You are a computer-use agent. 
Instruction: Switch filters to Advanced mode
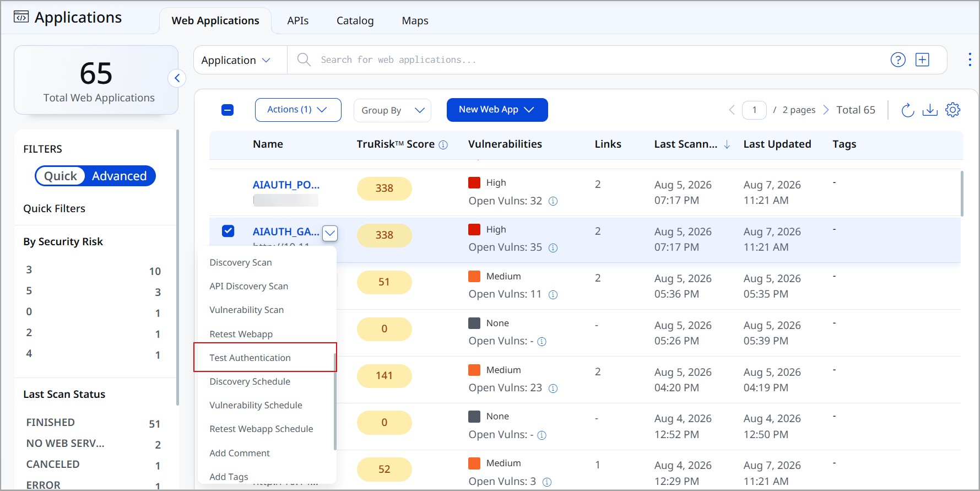point(120,176)
